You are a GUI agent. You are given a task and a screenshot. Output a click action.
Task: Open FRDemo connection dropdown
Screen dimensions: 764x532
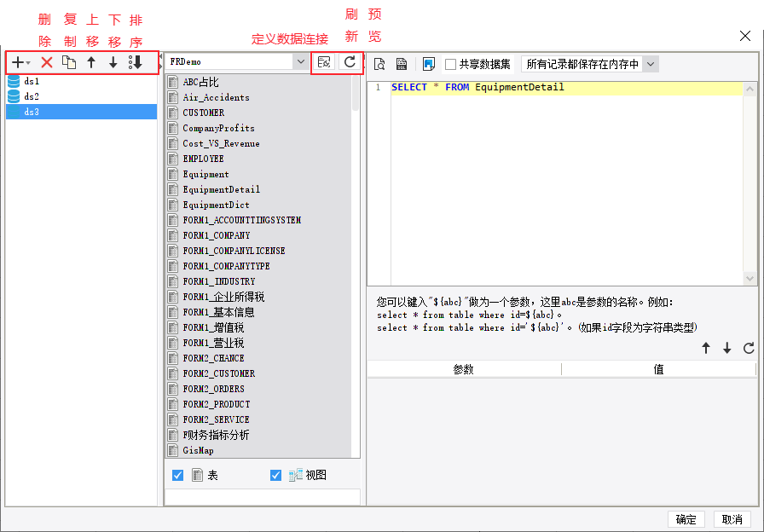point(299,62)
